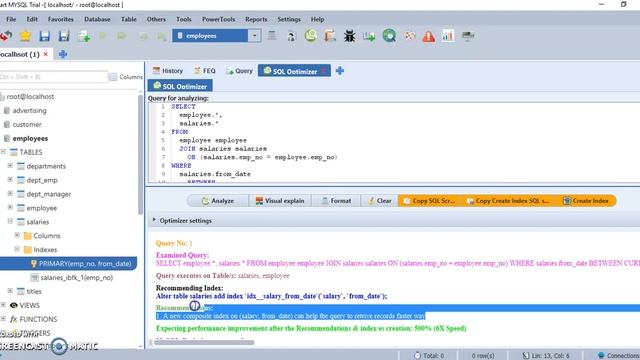Image resolution: width=640 pixels, height=360 pixels.
Task: Click the first blue save disk icon
Action: tap(44, 36)
